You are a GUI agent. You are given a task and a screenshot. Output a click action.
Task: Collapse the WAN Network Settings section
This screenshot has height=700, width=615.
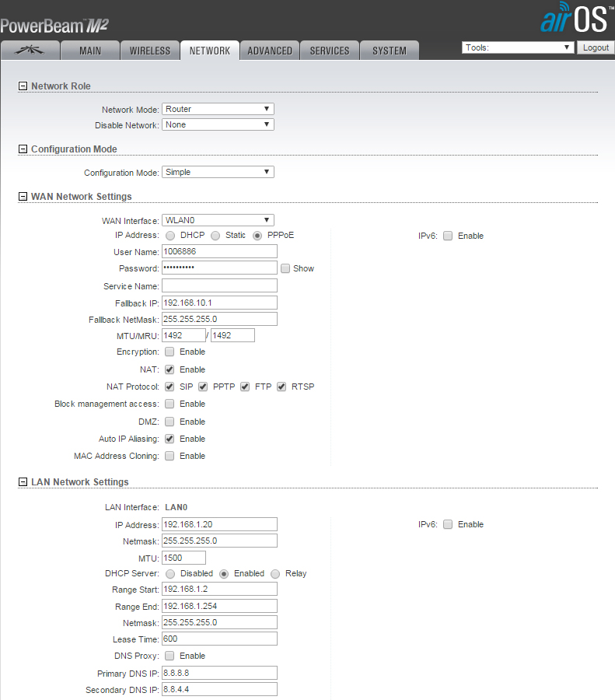(x=23, y=197)
